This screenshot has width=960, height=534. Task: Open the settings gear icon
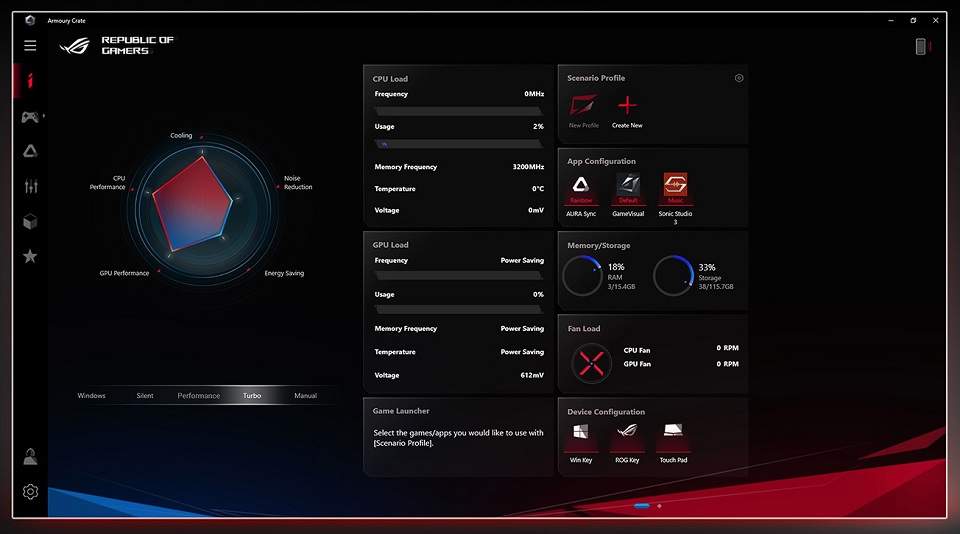point(30,491)
